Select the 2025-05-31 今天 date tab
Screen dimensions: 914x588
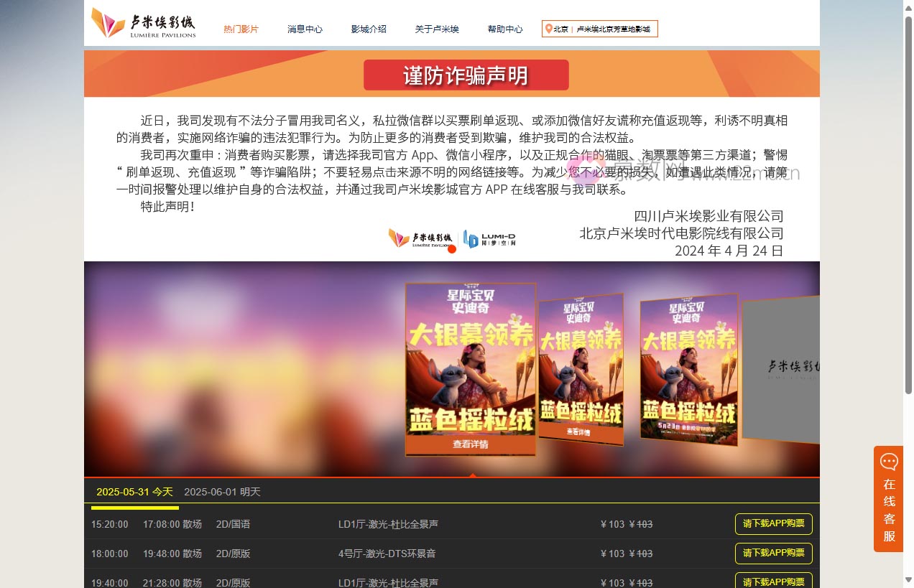[134, 492]
